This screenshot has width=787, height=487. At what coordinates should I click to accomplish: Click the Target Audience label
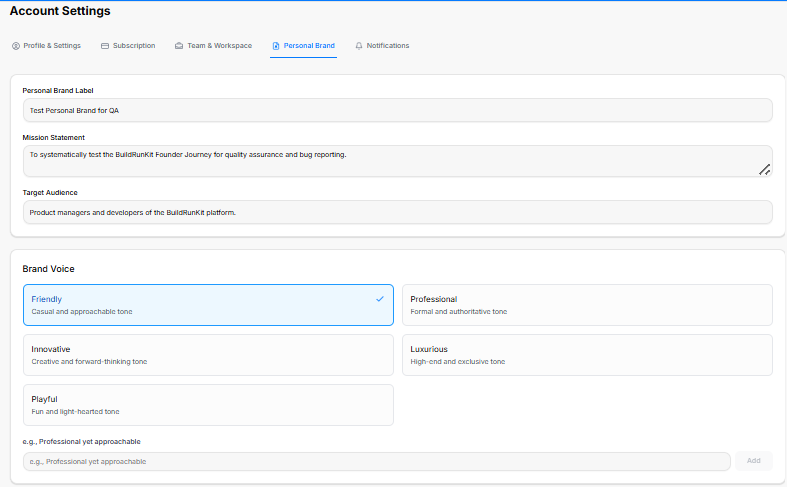(50, 193)
